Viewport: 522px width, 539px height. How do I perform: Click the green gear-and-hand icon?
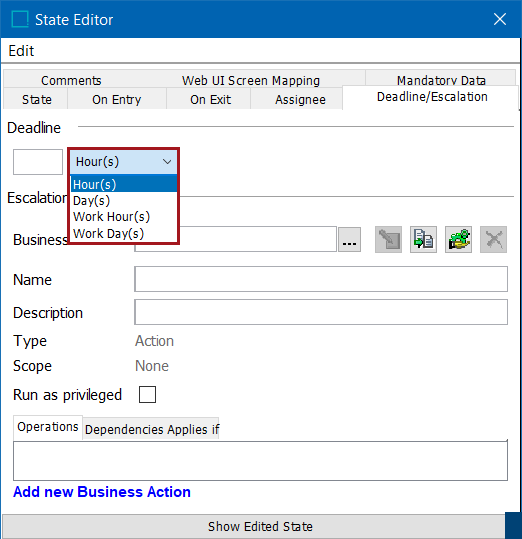coord(458,239)
